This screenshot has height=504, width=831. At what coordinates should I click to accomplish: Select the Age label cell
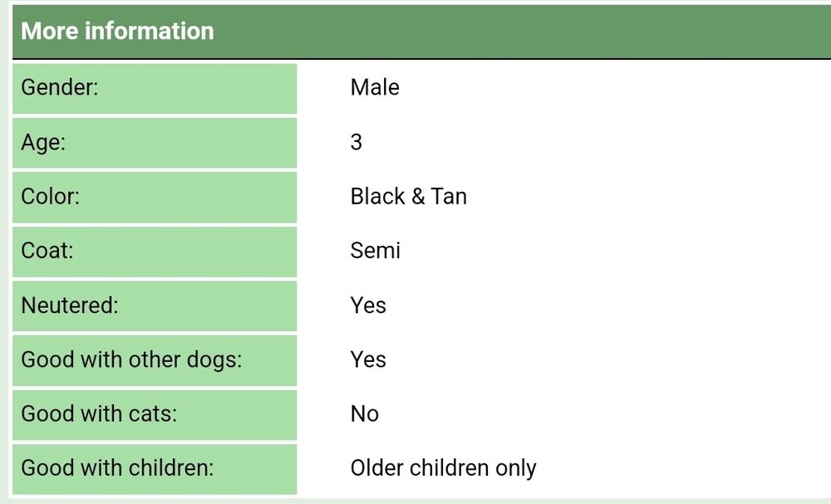(155, 143)
